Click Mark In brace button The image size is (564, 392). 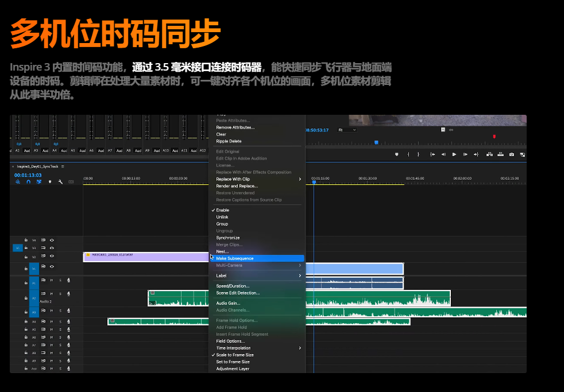pyautogui.click(x=408, y=154)
